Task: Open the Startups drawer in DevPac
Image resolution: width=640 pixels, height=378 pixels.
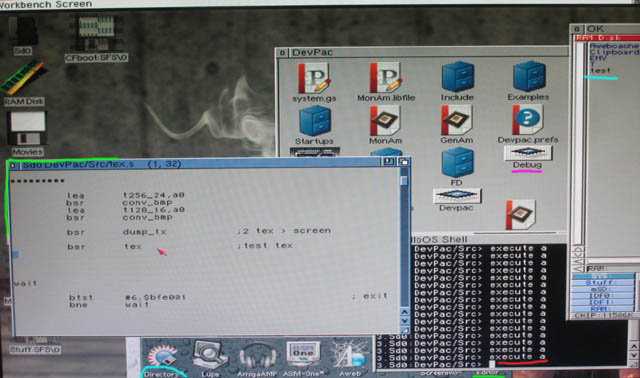Action: 314,125
